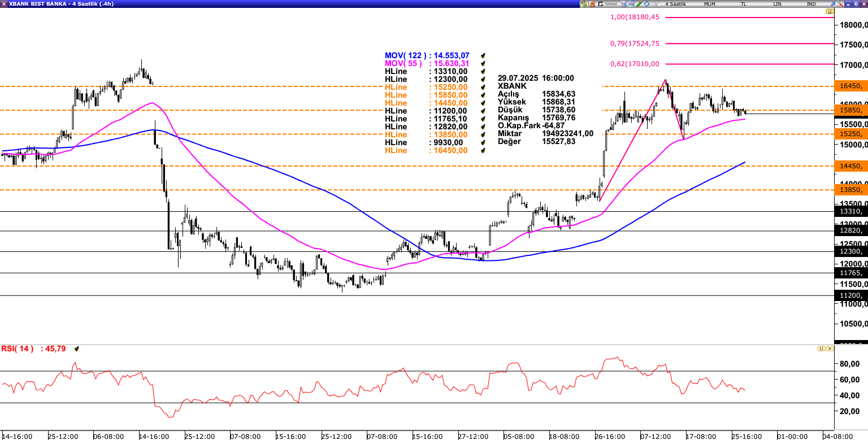868x440 pixels.
Task: Click the orange 16450 price axis tag
Action: tap(851, 86)
